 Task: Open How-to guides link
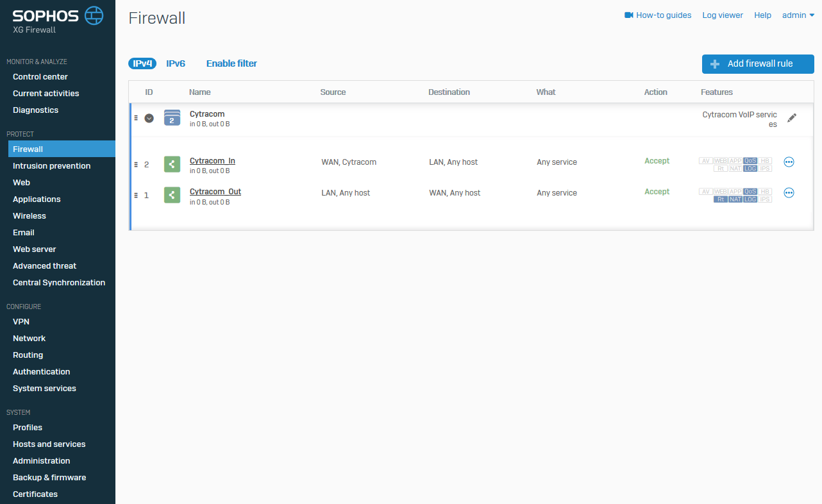coord(664,15)
